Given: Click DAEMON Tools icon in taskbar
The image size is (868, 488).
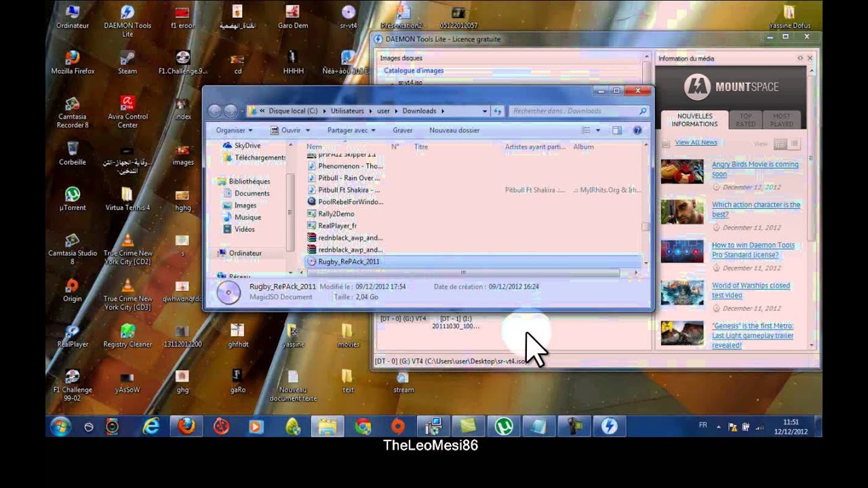Looking at the screenshot, I should point(609,426).
